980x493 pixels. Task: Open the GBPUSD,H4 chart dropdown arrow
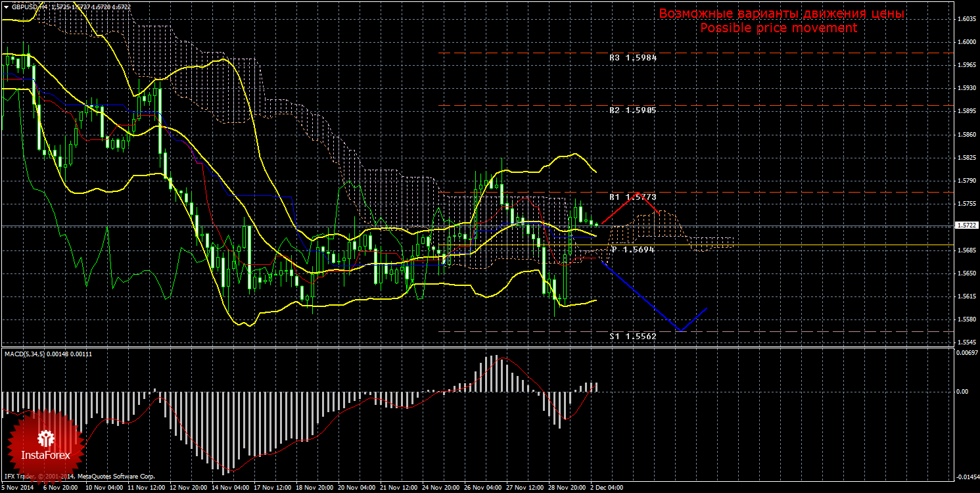6,6
